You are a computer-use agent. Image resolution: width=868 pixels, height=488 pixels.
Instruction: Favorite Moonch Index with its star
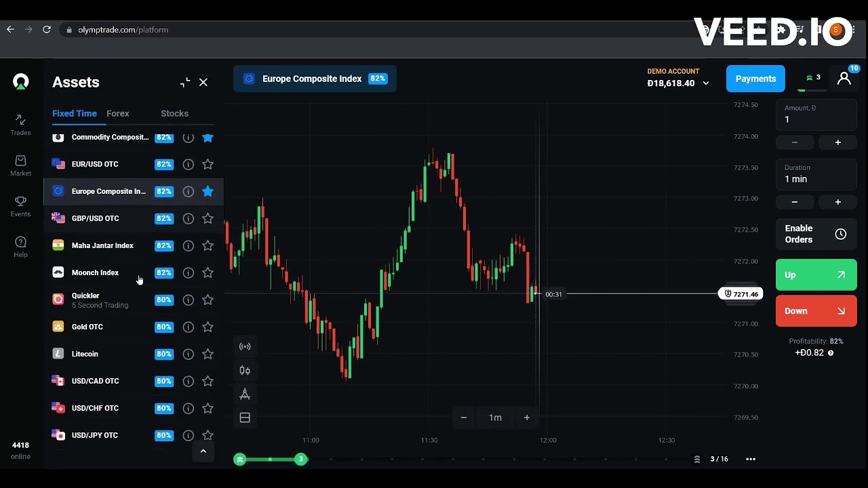point(208,272)
